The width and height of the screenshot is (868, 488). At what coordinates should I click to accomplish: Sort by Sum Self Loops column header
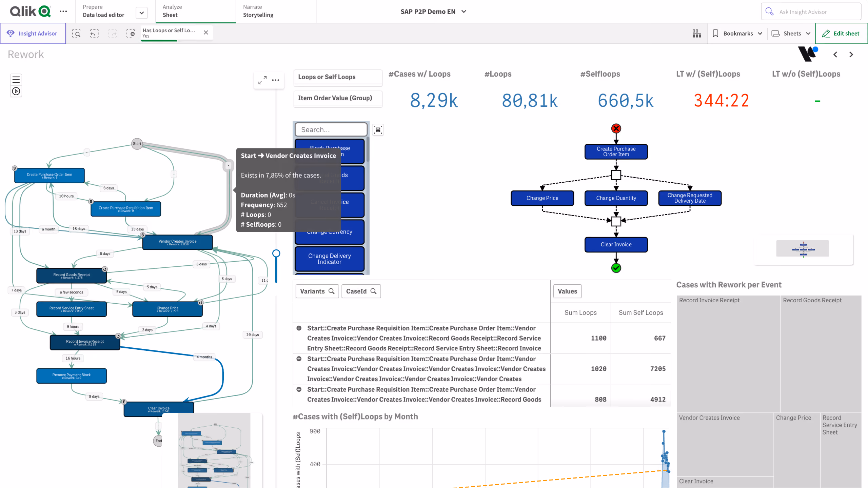pos(640,312)
